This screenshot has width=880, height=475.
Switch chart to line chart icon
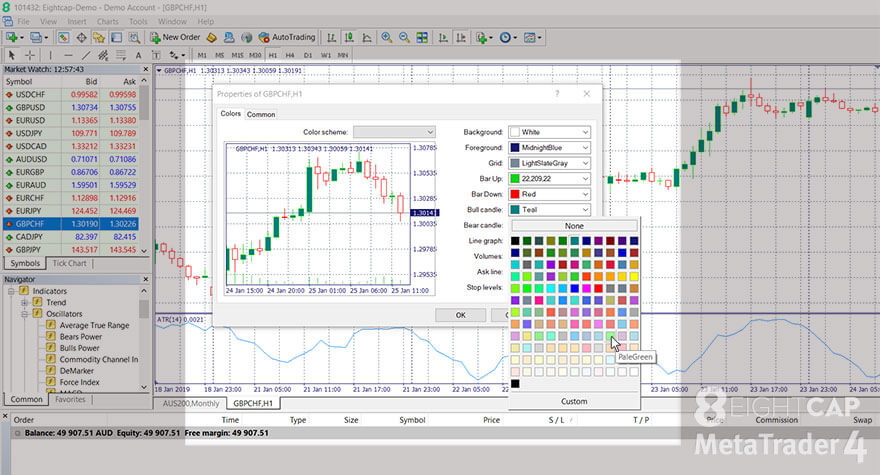click(367, 38)
